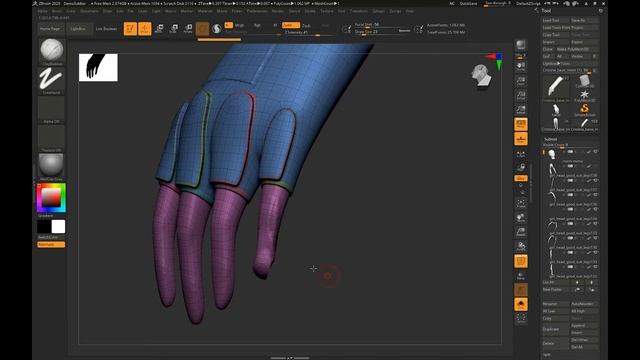Open the Document menu
The height and width of the screenshot is (360, 640).
coord(89,11)
